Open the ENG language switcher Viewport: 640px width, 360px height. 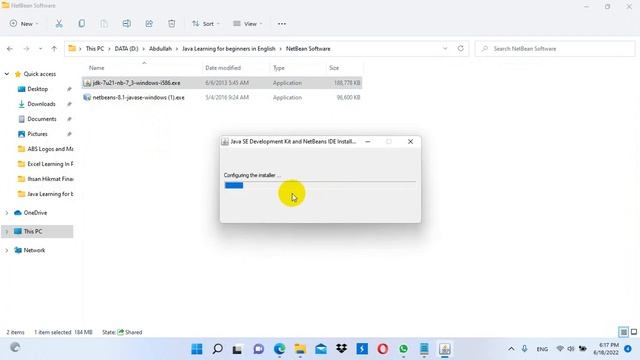coord(542,349)
